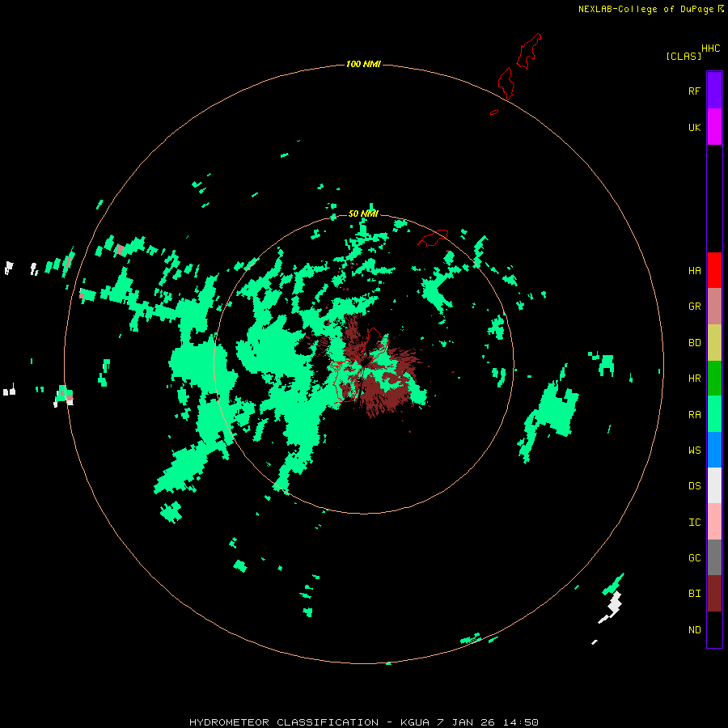Viewport: 728px width, 728px height.
Task: Click the HR legend label
Action: click(x=694, y=379)
